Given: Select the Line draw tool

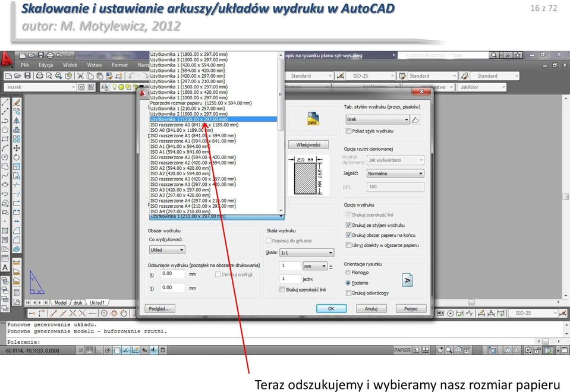Looking at the screenshot, I should (5, 102).
